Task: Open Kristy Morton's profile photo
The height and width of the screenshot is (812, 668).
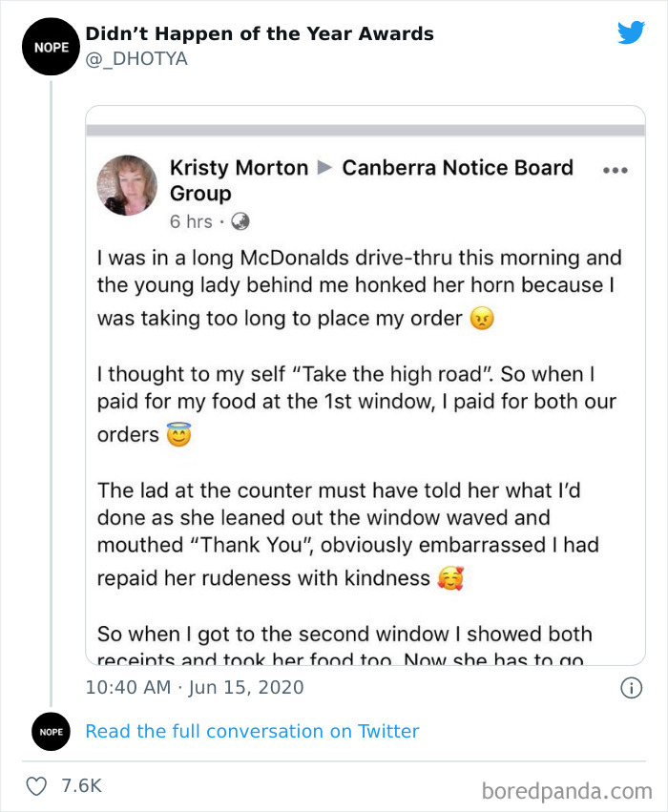Action: tap(127, 185)
